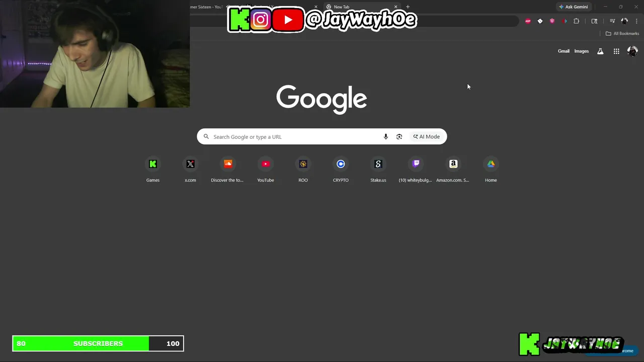
Task: Add a new browser tab
Action: 408,7
